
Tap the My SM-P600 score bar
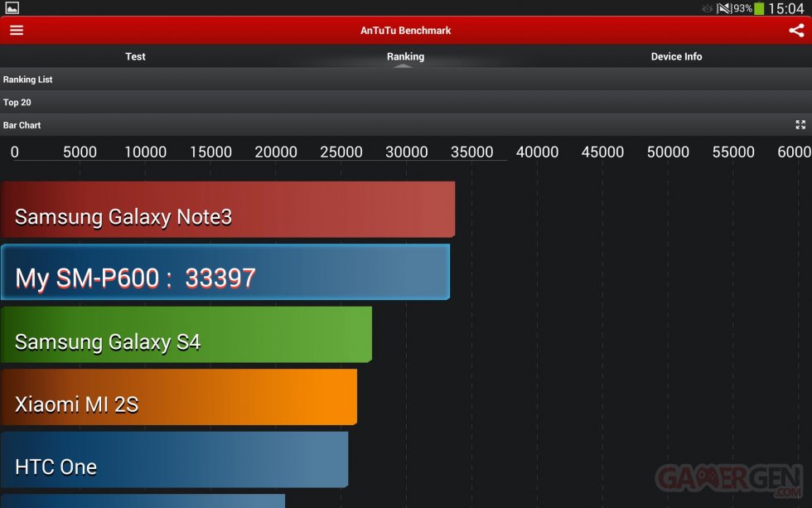coord(225,272)
